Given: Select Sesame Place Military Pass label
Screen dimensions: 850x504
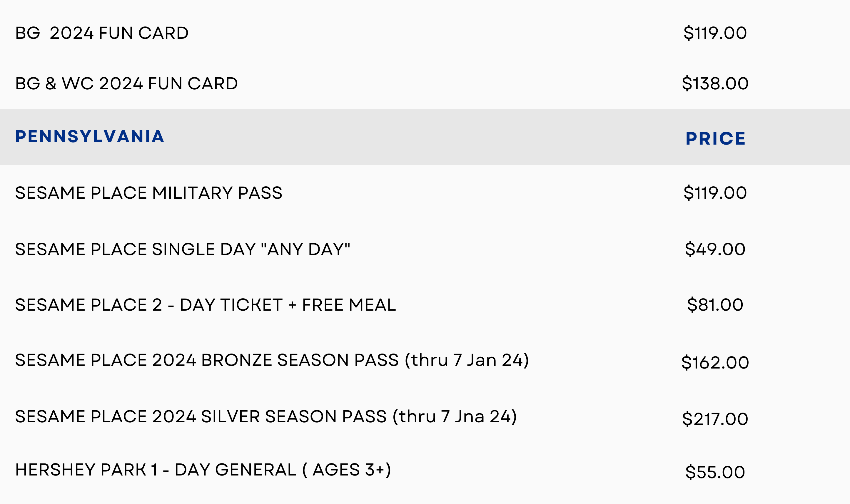Looking at the screenshot, I should [x=148, y=193].
